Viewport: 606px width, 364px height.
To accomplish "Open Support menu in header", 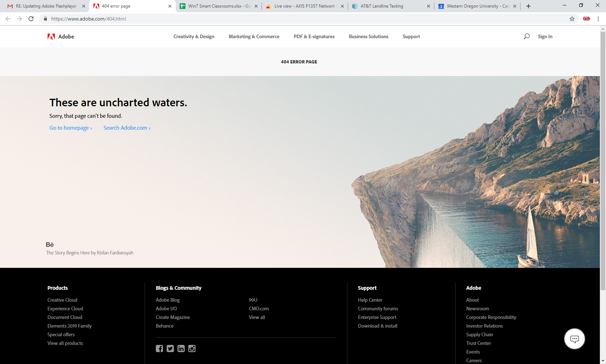I will (x=411, y=36).
